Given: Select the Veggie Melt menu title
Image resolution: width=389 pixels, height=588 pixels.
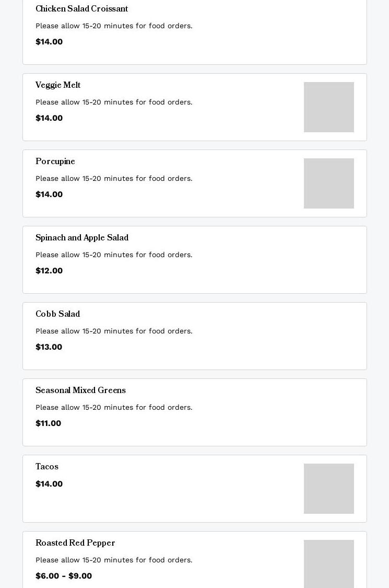Looking at the screenshot, I should click(x=58, y=86).
